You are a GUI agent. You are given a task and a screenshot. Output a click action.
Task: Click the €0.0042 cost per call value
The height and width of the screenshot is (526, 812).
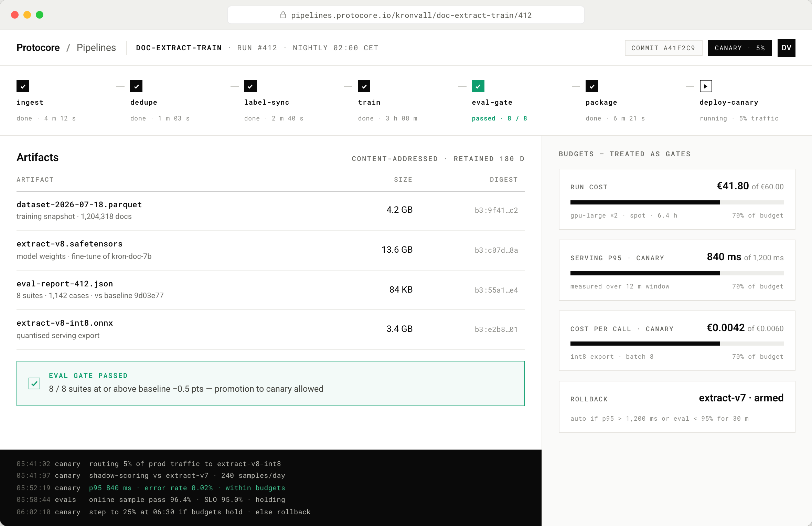point(725,328)
